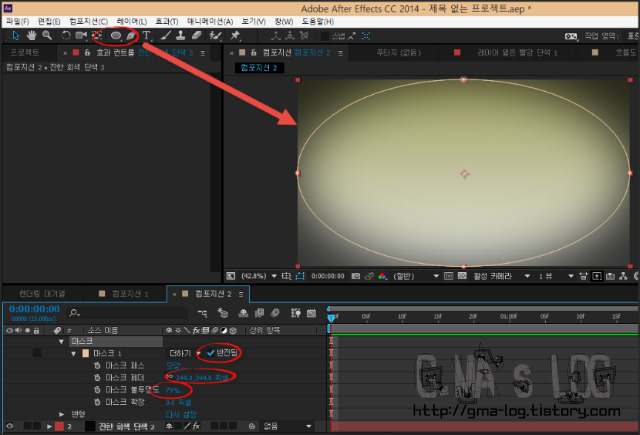Collapse the 마스크 group triangle
Viewport: 640px width, 435px height.
tap(61, 341)
